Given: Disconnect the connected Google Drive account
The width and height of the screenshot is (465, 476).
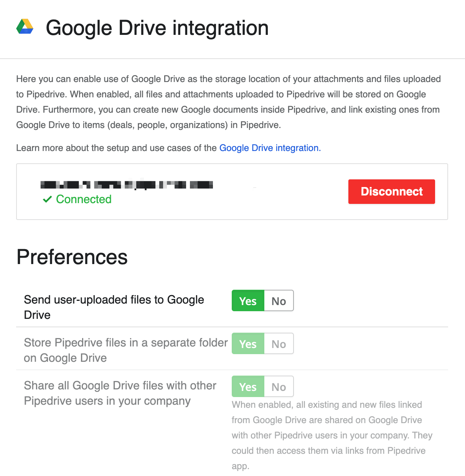Looking at the screenshot, I should click(391, 192).
